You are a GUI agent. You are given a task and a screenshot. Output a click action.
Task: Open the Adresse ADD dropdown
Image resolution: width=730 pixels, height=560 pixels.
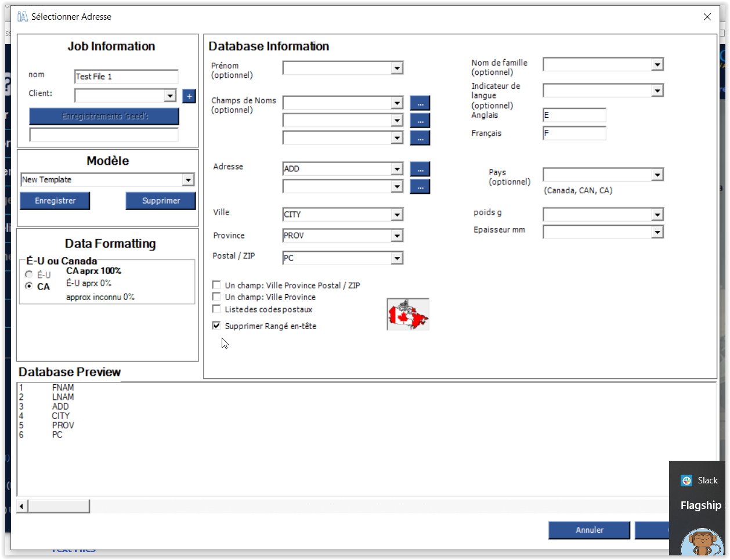pyautogui.click(x=397, y=169)
